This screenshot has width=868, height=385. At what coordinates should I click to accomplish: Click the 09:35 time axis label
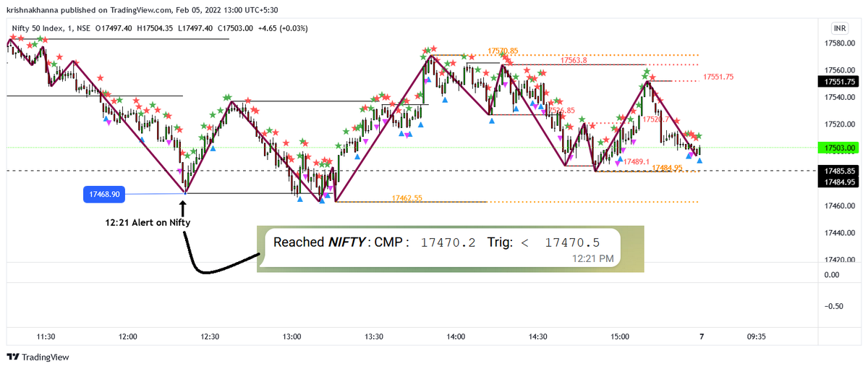pyautogui.click(x=756, y=337)
